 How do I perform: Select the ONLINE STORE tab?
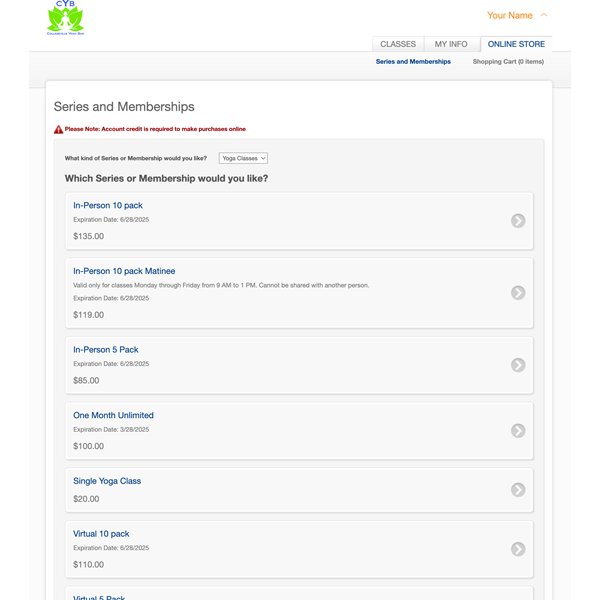pos(516,44)
